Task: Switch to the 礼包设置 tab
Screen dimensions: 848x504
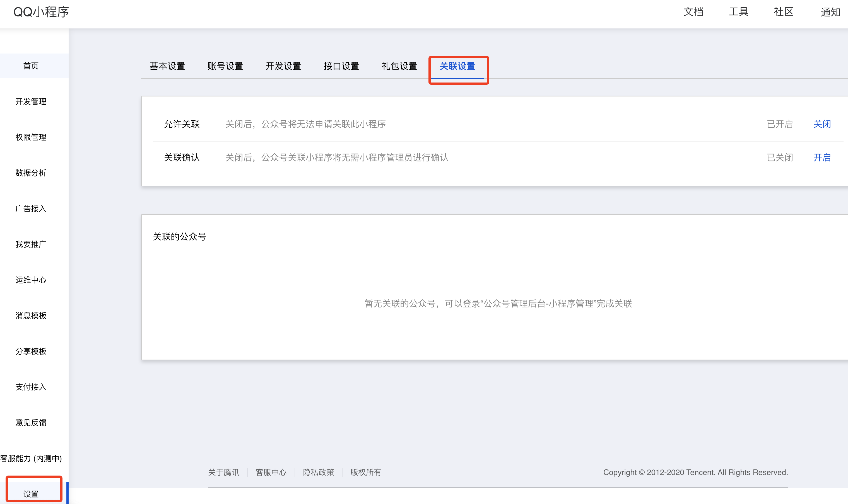Action: [399, 66]
